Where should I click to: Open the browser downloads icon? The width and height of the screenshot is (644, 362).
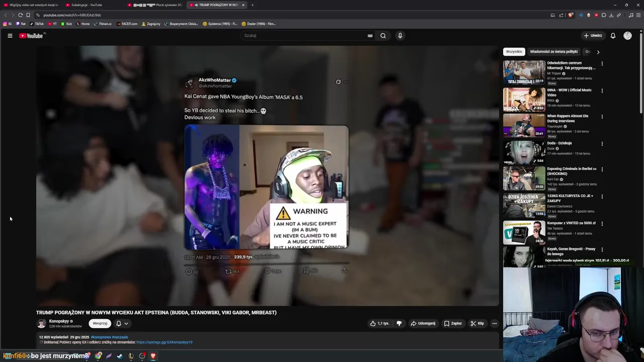(611, 15)
